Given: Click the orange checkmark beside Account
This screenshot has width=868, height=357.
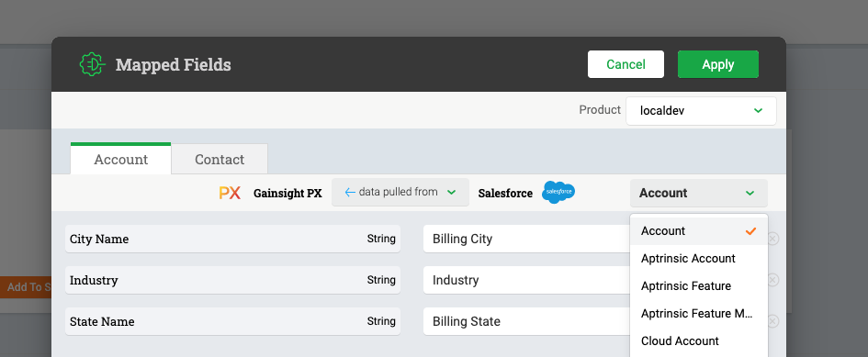Looking at the screenshot, I should pos(750,230).
